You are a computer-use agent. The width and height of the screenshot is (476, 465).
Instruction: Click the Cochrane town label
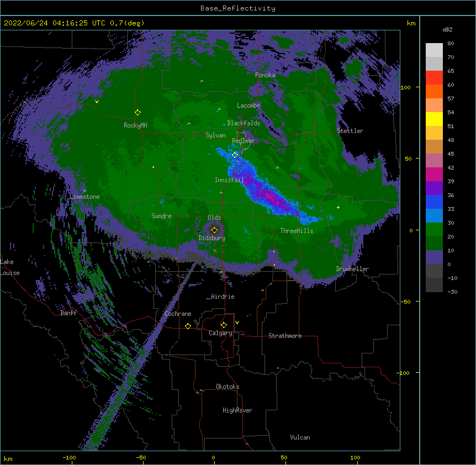pyautogui.click(x=178, y=314)
